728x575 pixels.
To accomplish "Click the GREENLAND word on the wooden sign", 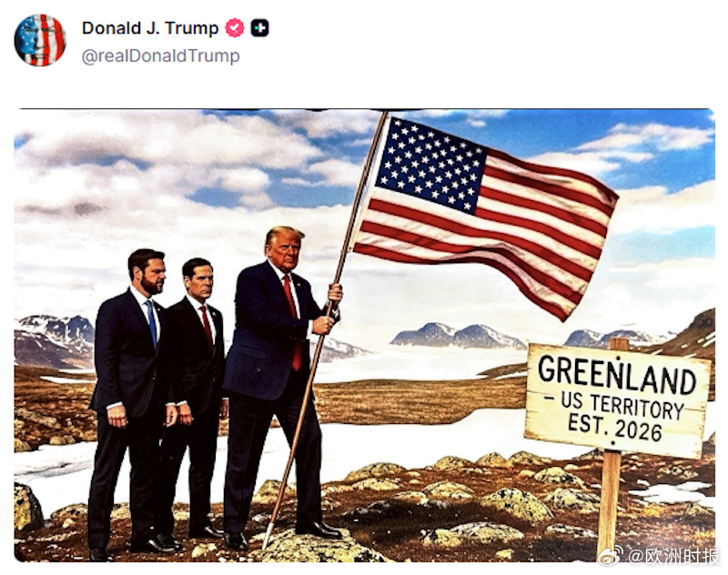I will coord(617,374).
